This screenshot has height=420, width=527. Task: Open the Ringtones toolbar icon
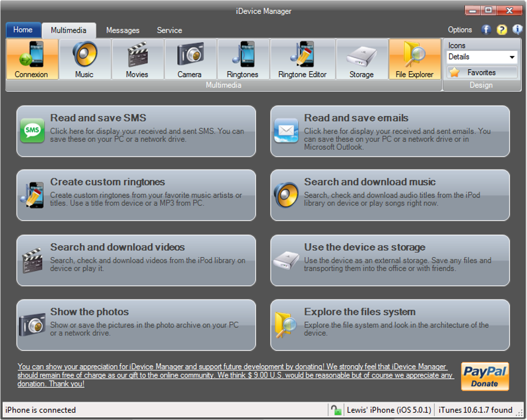(243, 59)
